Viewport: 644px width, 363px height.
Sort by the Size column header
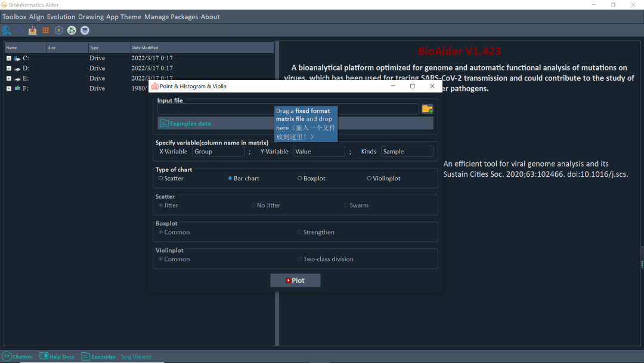pyautogui.click(x=67, y=48)
